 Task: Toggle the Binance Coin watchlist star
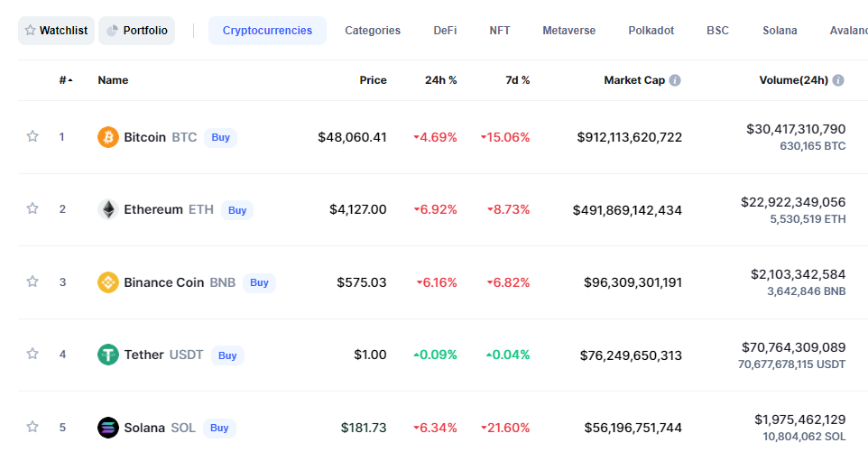[32, 281]
